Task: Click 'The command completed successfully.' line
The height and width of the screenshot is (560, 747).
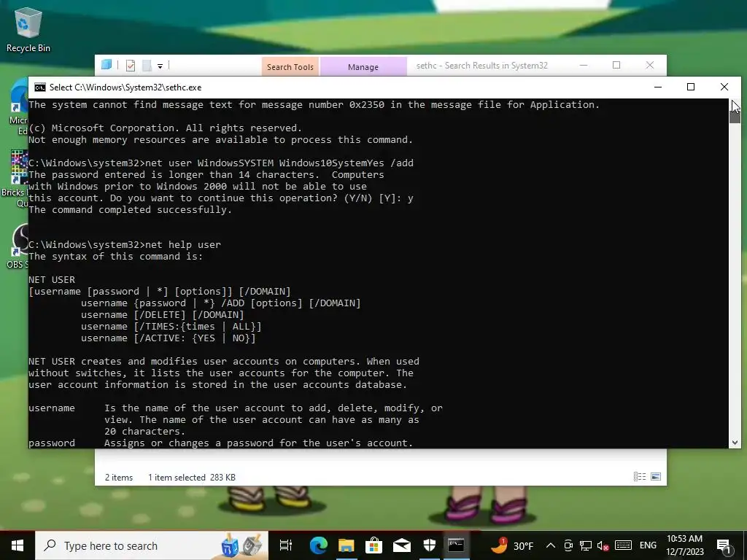Action: point(130,209)
